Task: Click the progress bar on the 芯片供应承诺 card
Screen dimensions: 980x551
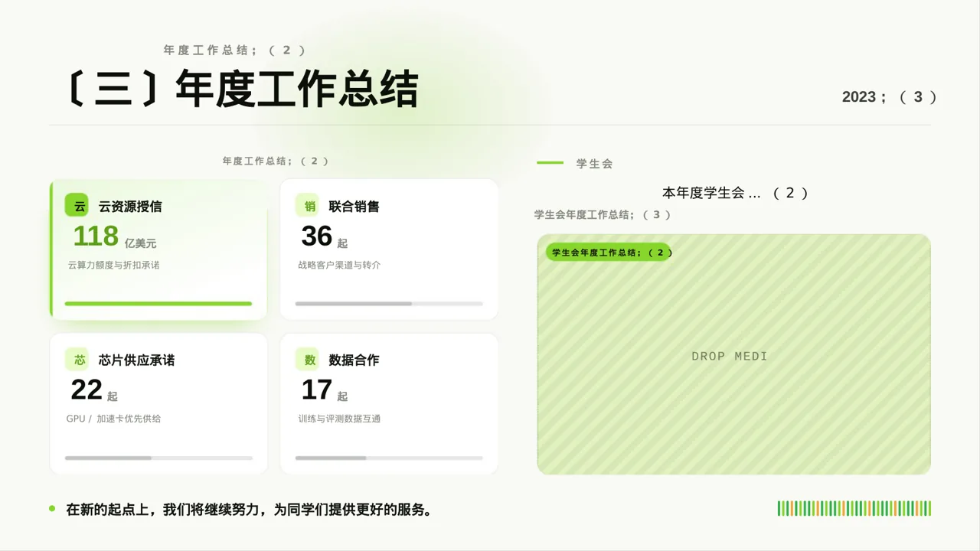Action: 158,458
